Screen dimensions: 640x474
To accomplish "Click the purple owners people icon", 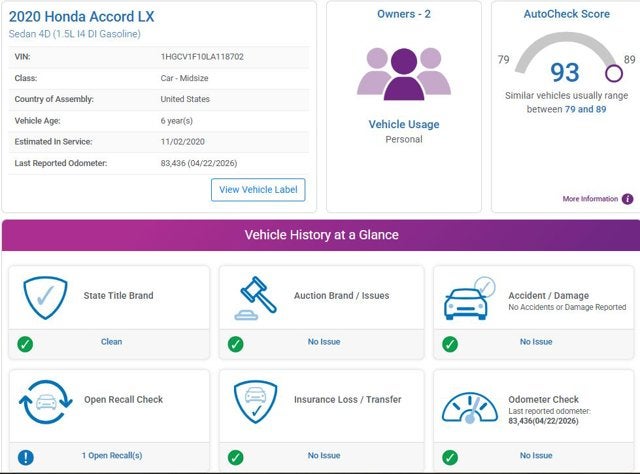I will pos(404,74).
